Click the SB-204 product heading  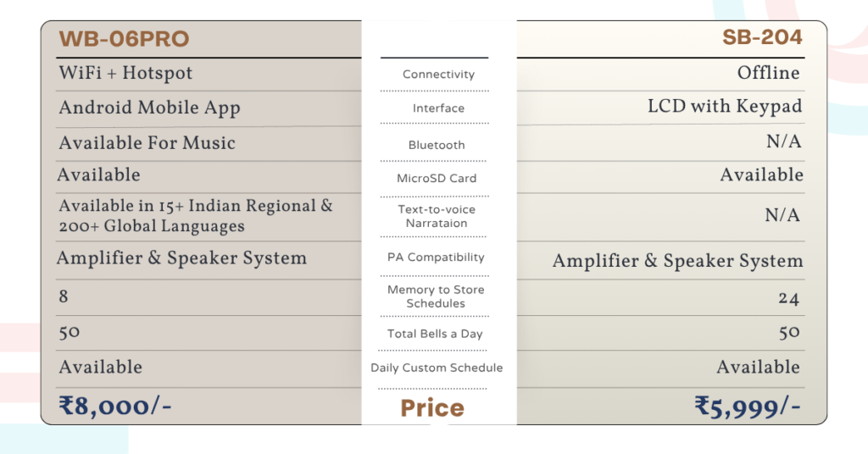(762, 37)
